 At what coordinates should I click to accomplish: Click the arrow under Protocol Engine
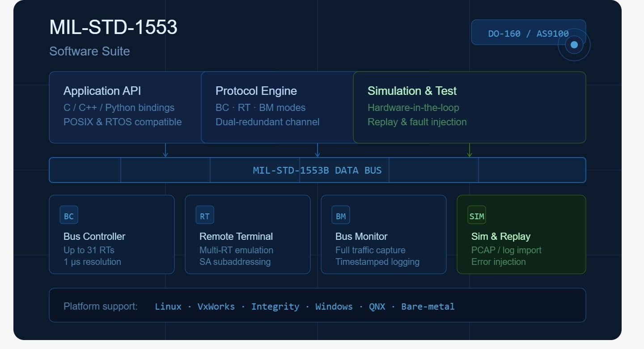coord(318,151)
